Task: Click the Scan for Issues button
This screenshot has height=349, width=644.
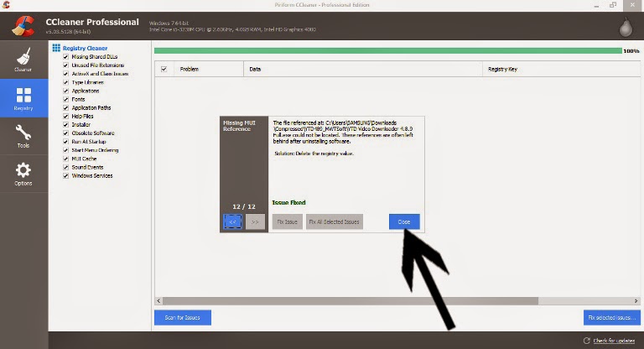Action: 183,317
